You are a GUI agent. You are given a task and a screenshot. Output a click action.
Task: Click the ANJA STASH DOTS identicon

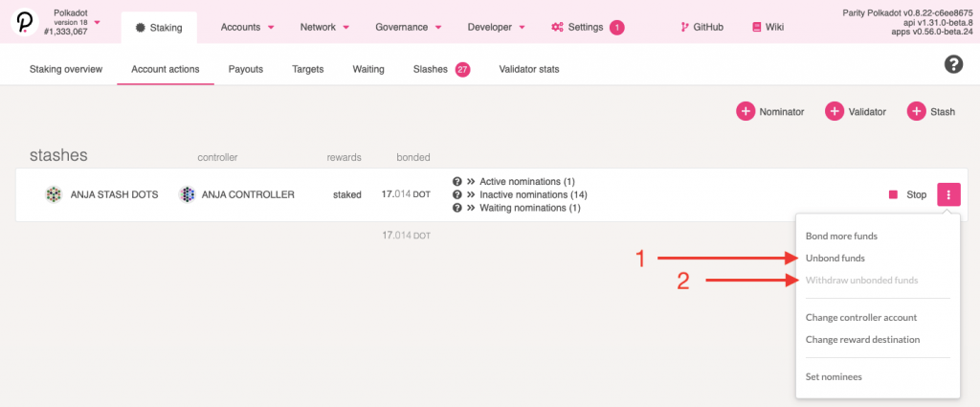pyautogui.click(x=54, y=194)
